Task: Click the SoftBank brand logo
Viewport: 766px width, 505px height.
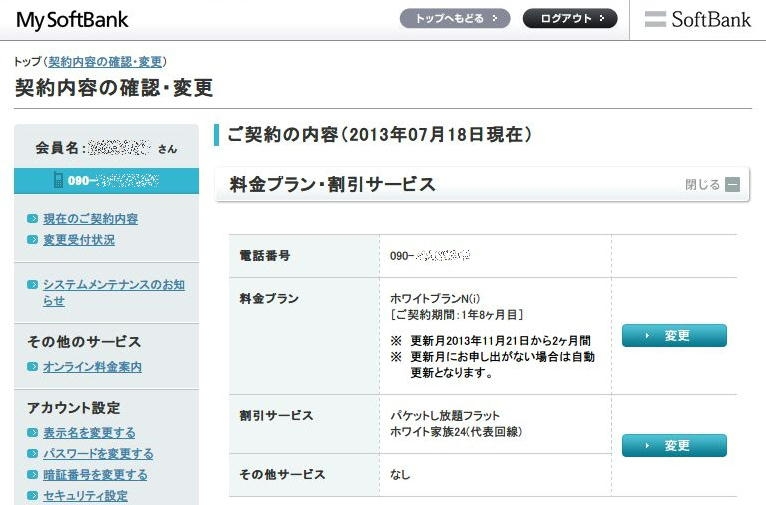Action: click(x=698, y=20)
